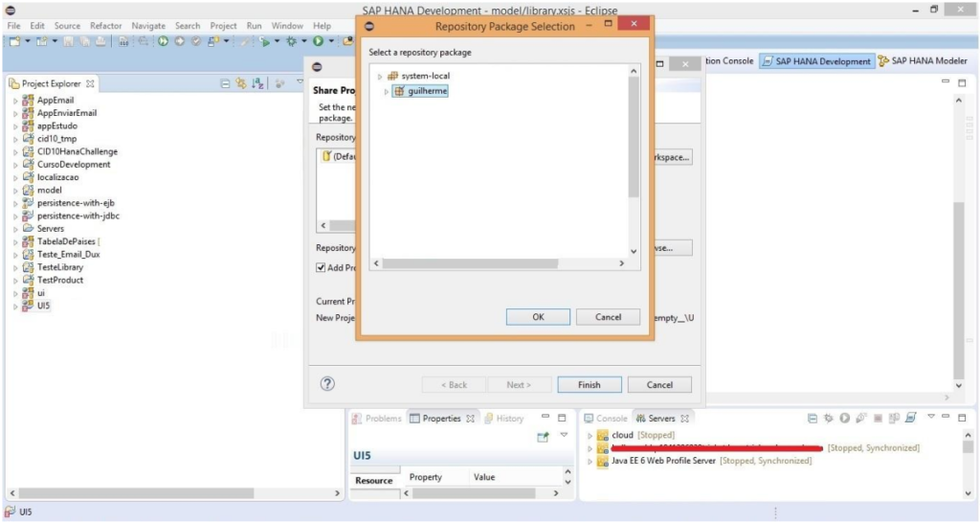Expand the CursoDevelopment project
Viewport: 980px width, 523px height.
pos(15,165)
